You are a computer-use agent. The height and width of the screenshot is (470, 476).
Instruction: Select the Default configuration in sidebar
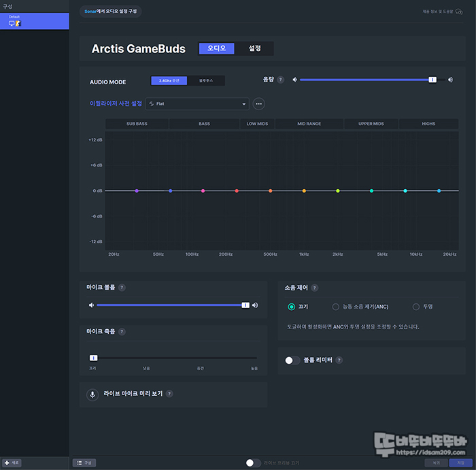pos(34,21)
